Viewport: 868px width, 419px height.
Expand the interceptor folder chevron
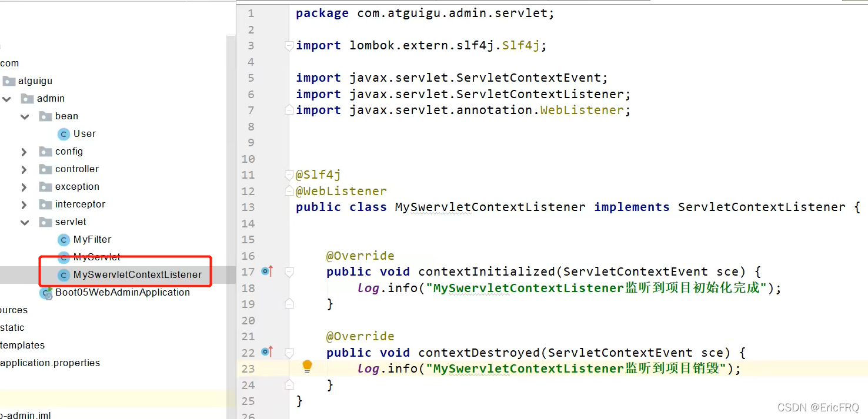click(24, 205)
